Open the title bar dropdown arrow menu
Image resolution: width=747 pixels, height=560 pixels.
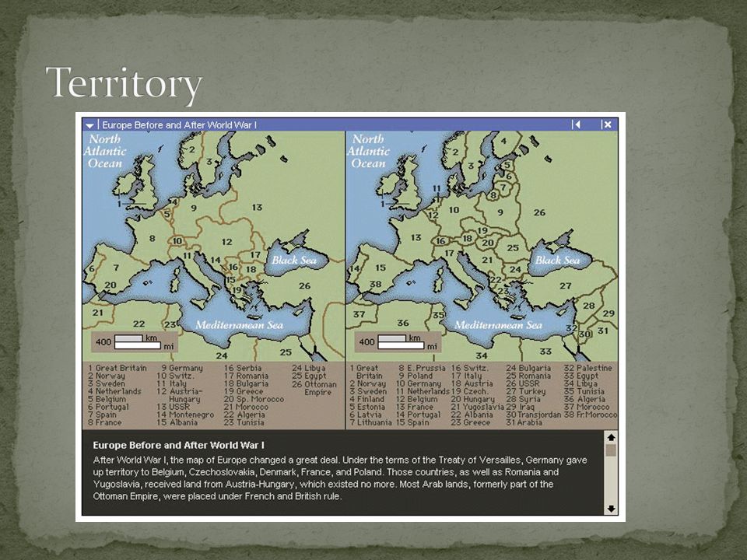(89, 125)
